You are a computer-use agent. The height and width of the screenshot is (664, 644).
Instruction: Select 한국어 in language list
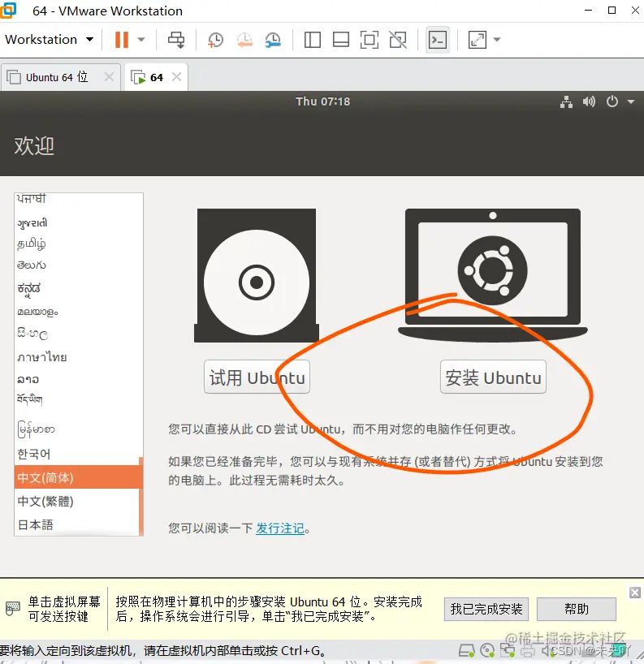click(x=76, y=454)
